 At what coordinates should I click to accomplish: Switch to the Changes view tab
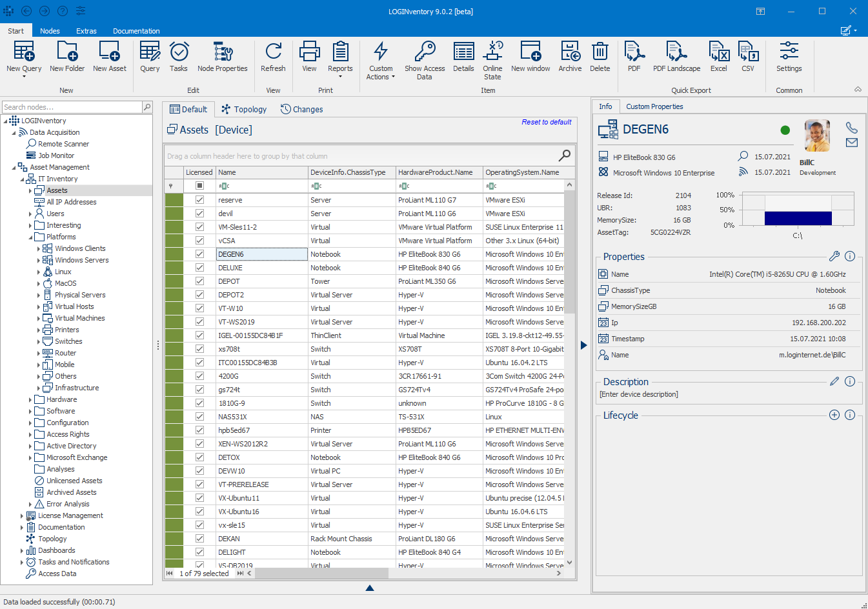click(301, 109)
